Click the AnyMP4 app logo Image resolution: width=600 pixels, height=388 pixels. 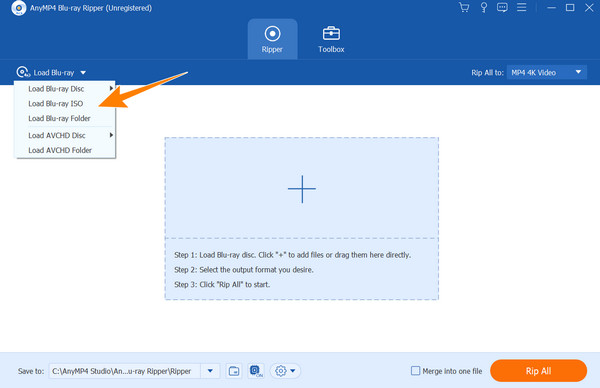click(x=18, y=8)
